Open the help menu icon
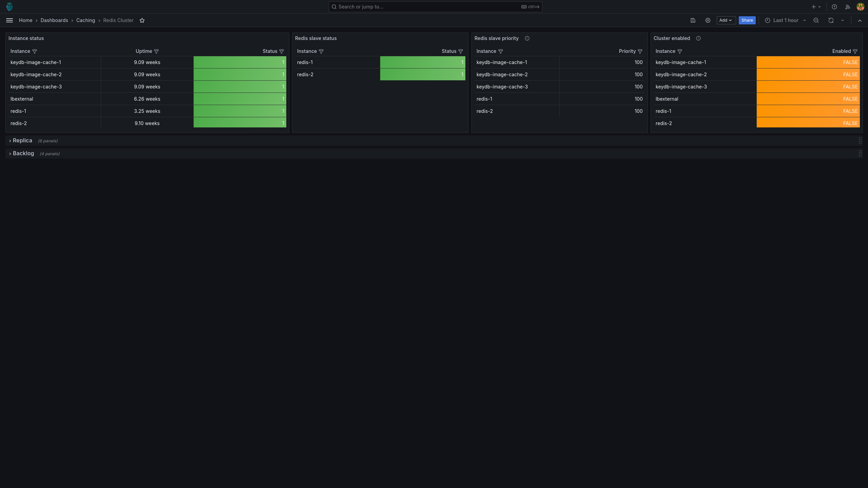 point(834,7)
